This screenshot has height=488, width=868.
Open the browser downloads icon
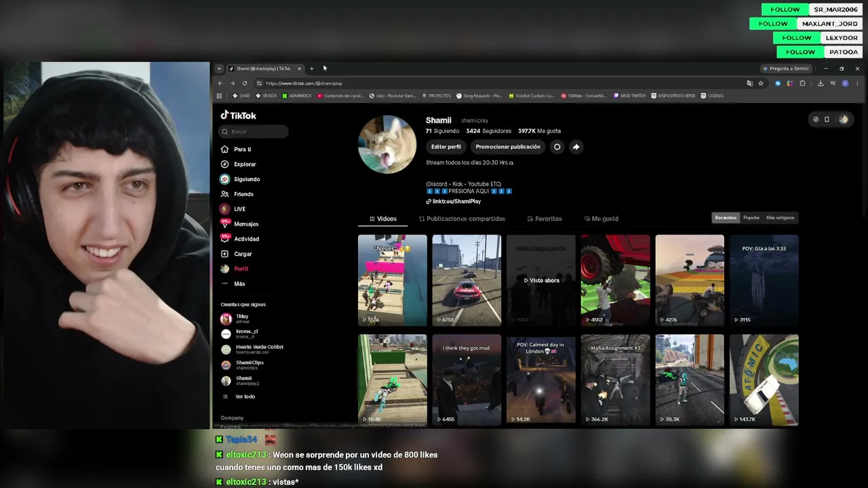point(821,83)
